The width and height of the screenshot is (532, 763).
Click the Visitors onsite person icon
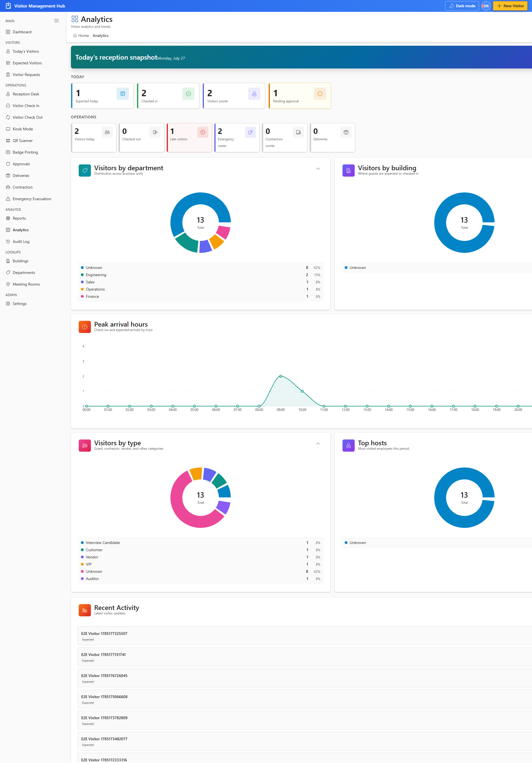[x=254, y=94]
